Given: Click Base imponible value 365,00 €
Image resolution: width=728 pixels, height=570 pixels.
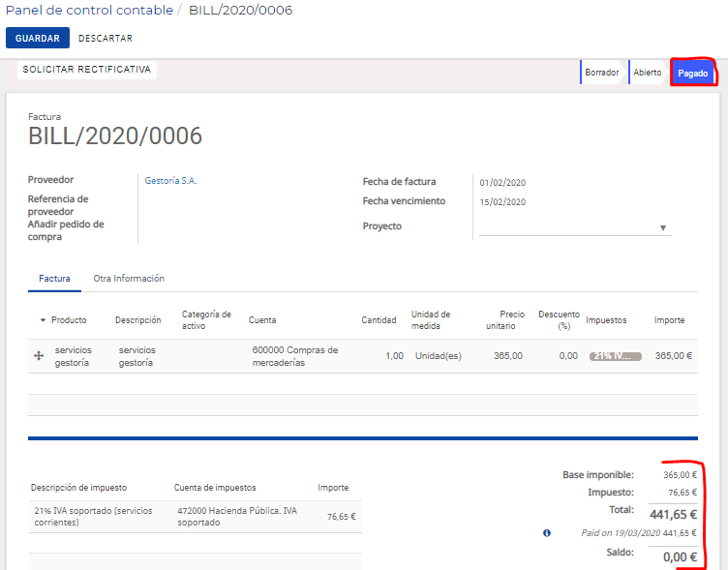Looking at the screenshot, I should tap(681, 475).
